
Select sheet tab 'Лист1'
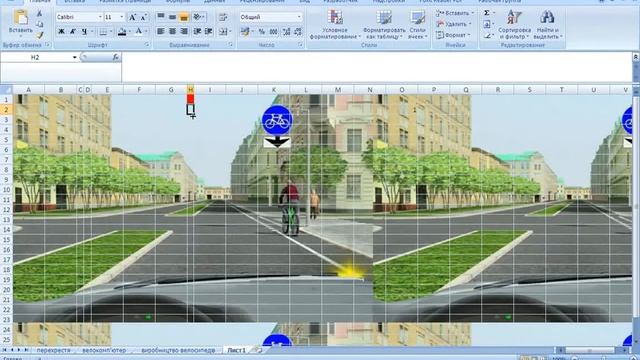pyautogui.click(x=237, y=350)
